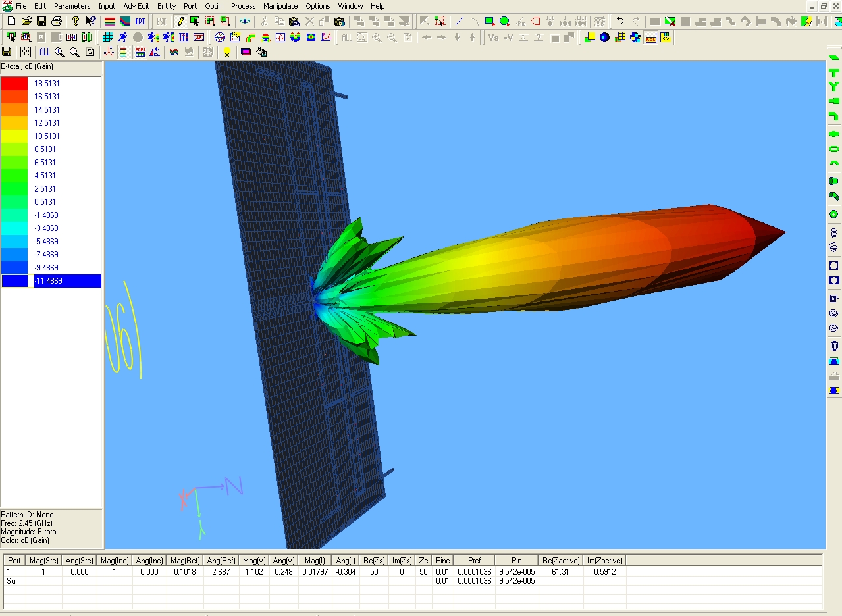Click the red 18.5131 color swatch
This screenshot has height=616, width=842.
pyautogui.click(x=14, y=84)
